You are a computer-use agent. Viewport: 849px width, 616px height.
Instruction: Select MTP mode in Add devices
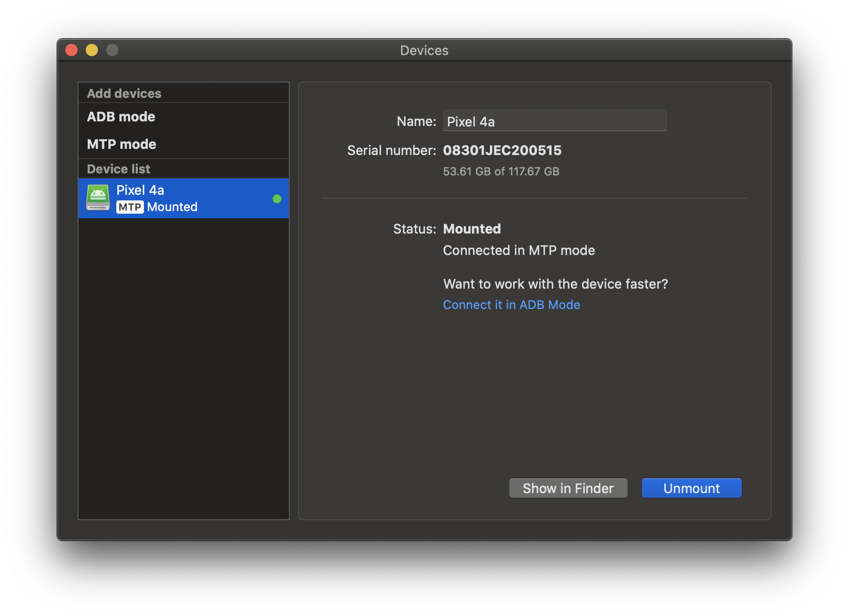(121, 144)
